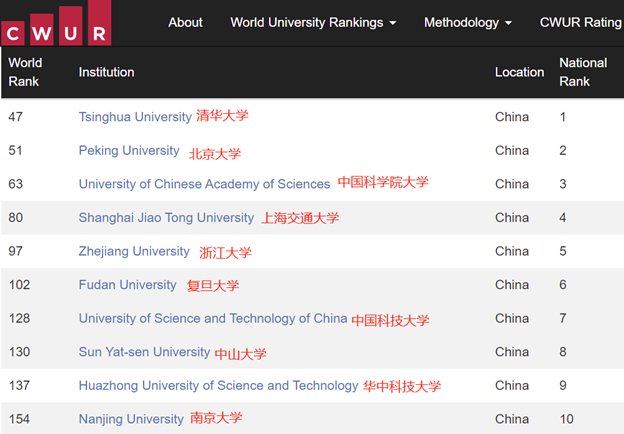Open Huazhong University of Science and Technology link
624x434 pixels.
point(218,385)
